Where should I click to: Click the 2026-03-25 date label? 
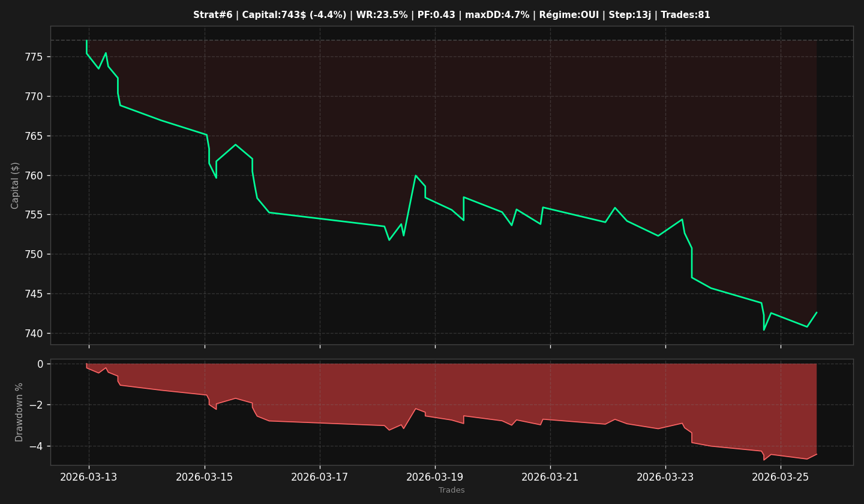[781, 477]
